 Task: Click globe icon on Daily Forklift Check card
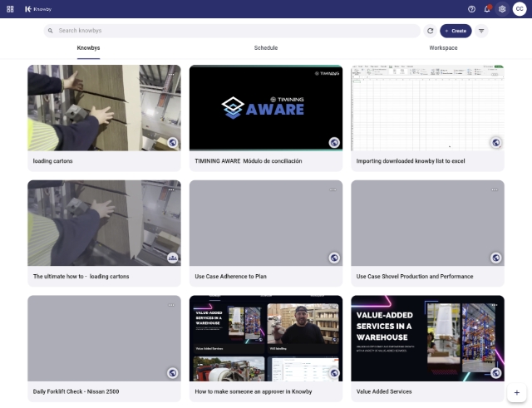(173, 373)
